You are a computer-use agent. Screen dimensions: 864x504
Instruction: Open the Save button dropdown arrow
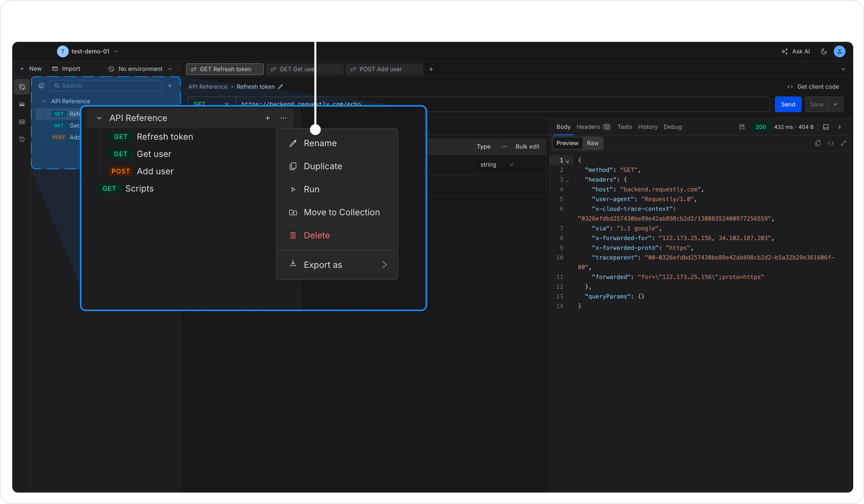836,104
